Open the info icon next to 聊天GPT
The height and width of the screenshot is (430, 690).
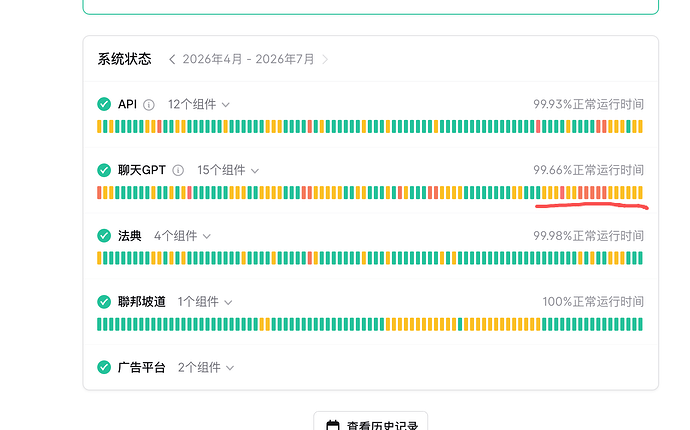[x=178, y=170]
